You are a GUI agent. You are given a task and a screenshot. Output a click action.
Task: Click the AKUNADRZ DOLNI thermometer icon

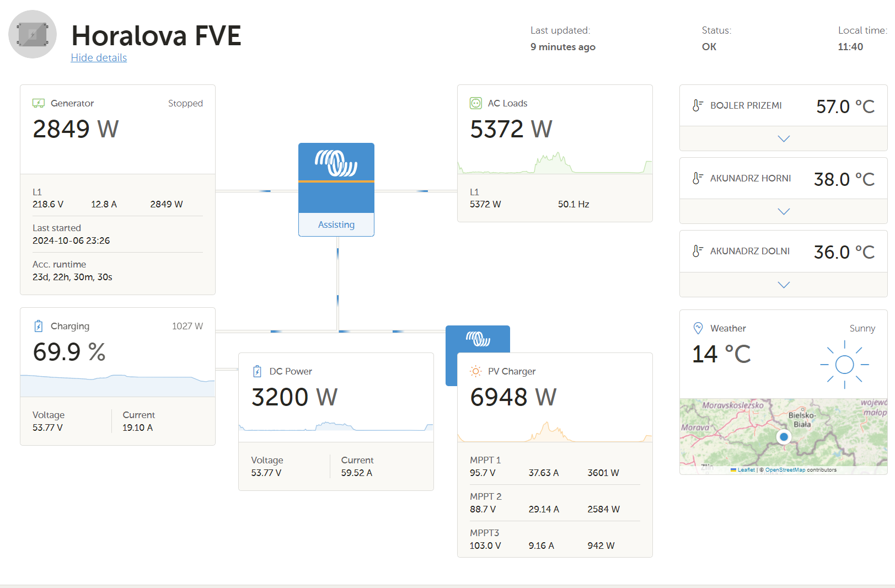tap(698, 251)
